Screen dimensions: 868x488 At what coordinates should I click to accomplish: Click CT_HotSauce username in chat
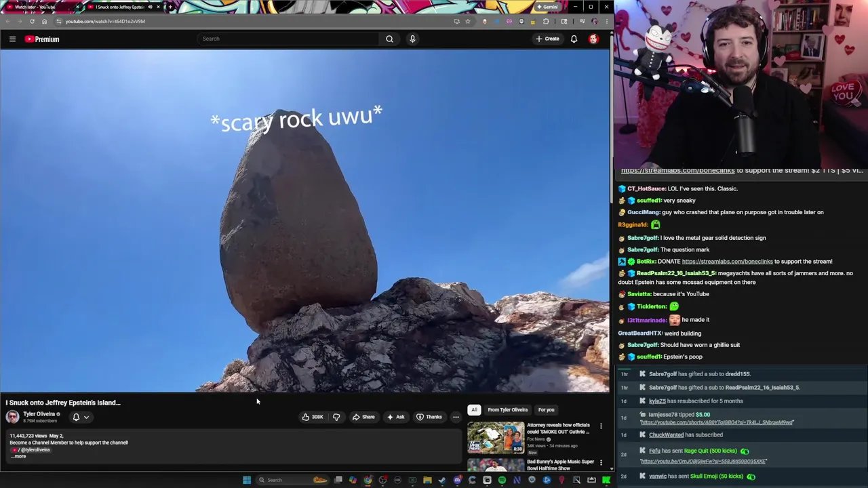coord(646,188)
